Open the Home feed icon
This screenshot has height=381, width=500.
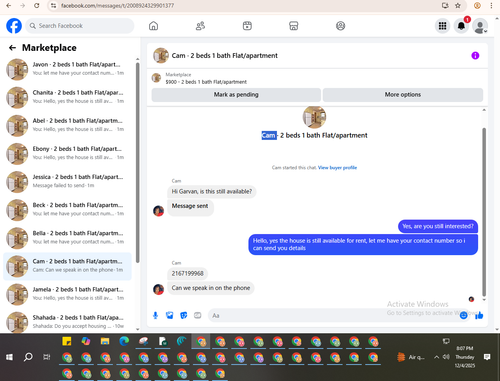[153, 26]
